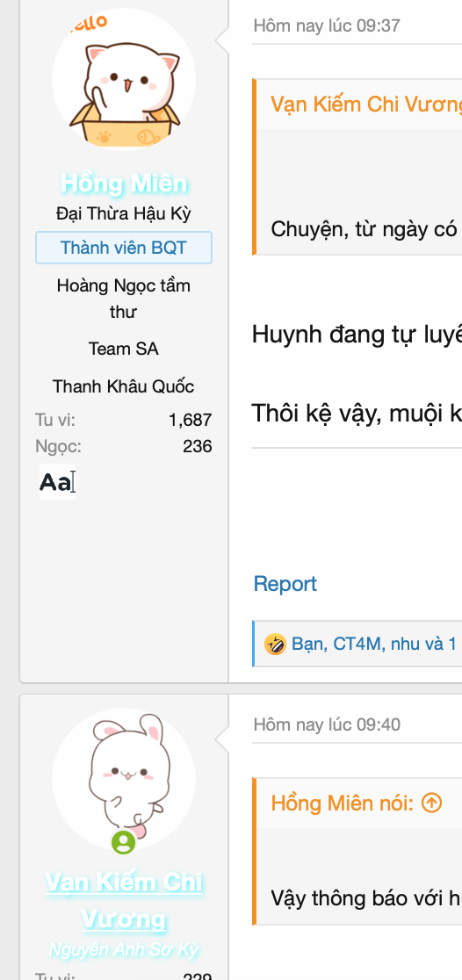Click the Aa font icon
462x980 pixels.
coord(57,482)
